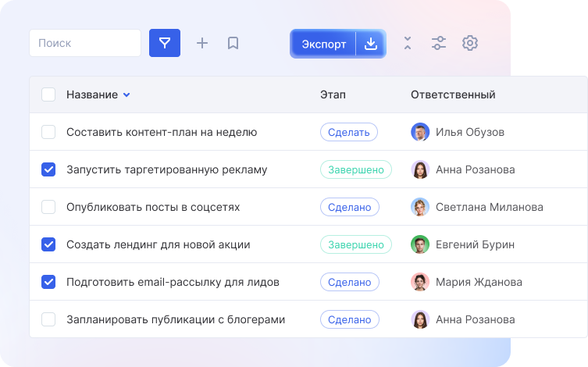Click the Поиск search field
588x367 pixels.
85,43
